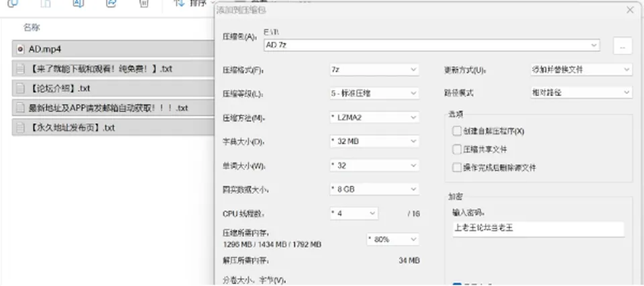Click the AD.mp4 video file icon
This screenshot has width=644, height=286.
pyautogui.click(x=19, y=49)
